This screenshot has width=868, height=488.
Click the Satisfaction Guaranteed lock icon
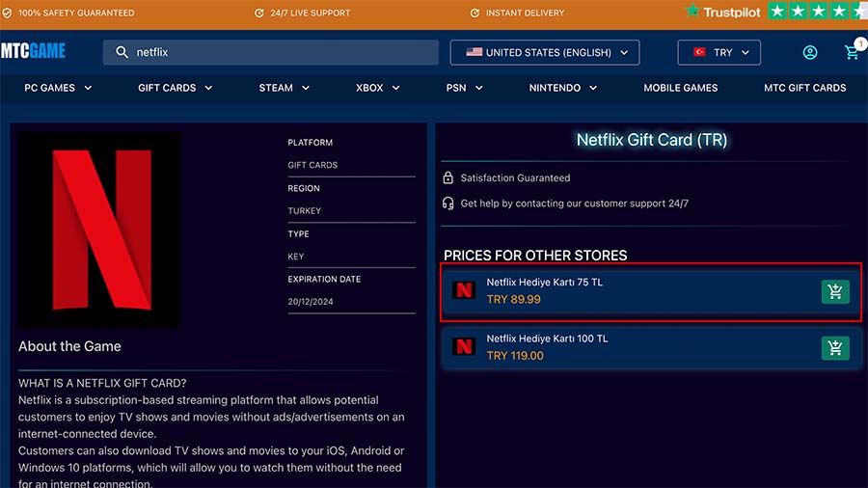pyautogui.click(x=448, y=177)
